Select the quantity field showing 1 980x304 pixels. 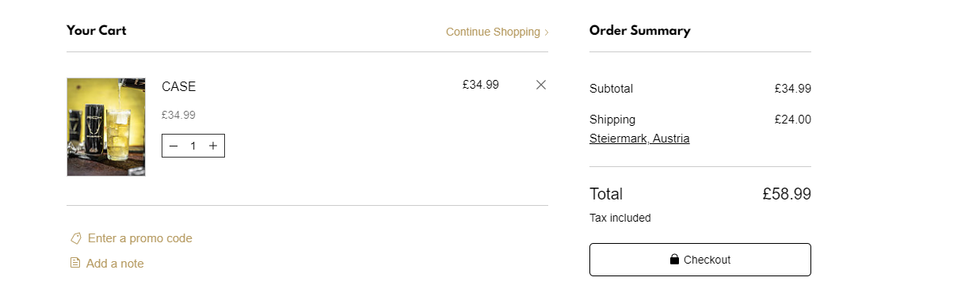pos(193,146)
